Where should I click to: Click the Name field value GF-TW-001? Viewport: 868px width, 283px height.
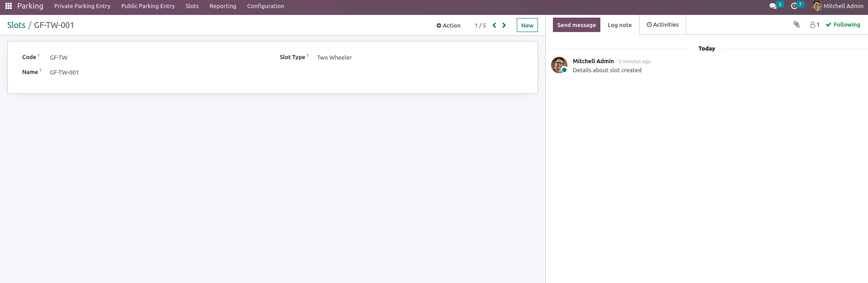coord(64,72)
